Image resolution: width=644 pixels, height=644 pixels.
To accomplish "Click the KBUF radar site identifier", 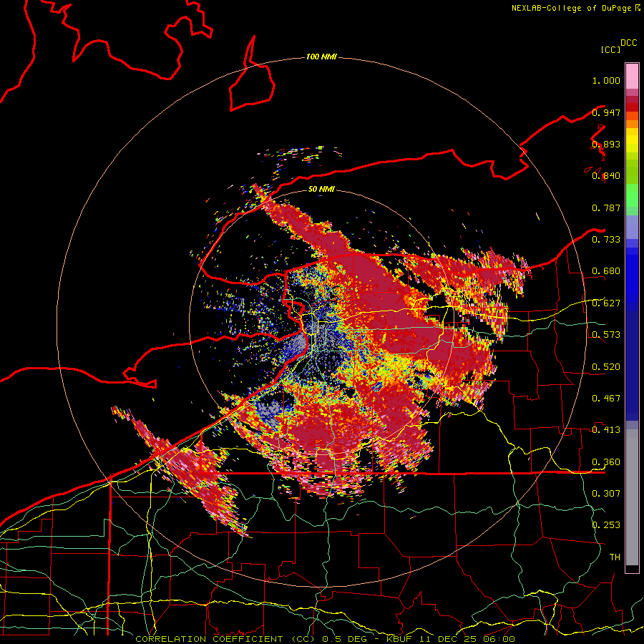I will coord(399,639).
